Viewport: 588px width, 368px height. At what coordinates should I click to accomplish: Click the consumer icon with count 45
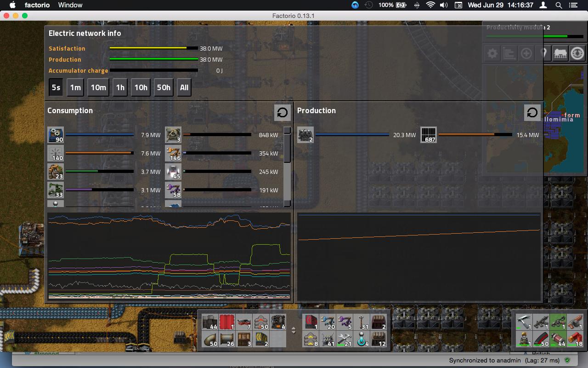(173, 172)
